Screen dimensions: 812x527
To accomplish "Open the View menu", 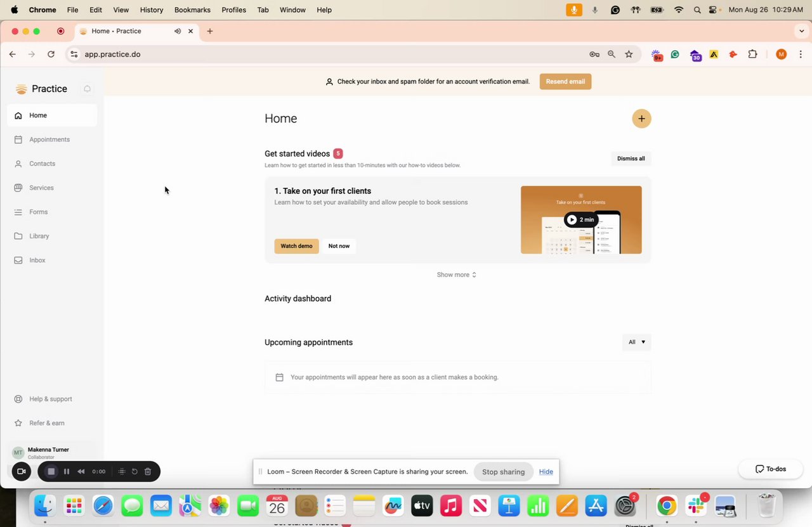I will (x=121, y=10).
